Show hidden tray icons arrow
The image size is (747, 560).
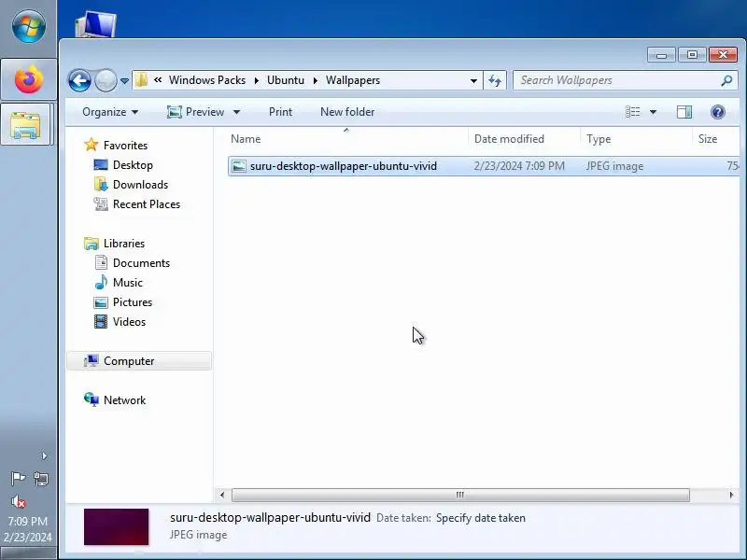pyautogui.click(x=44, y=456)
